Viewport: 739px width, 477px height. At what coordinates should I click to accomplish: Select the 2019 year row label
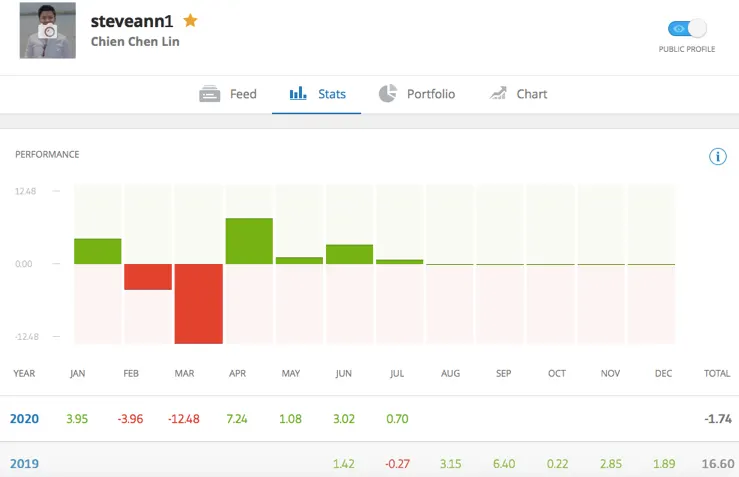[x=24, y=464]
